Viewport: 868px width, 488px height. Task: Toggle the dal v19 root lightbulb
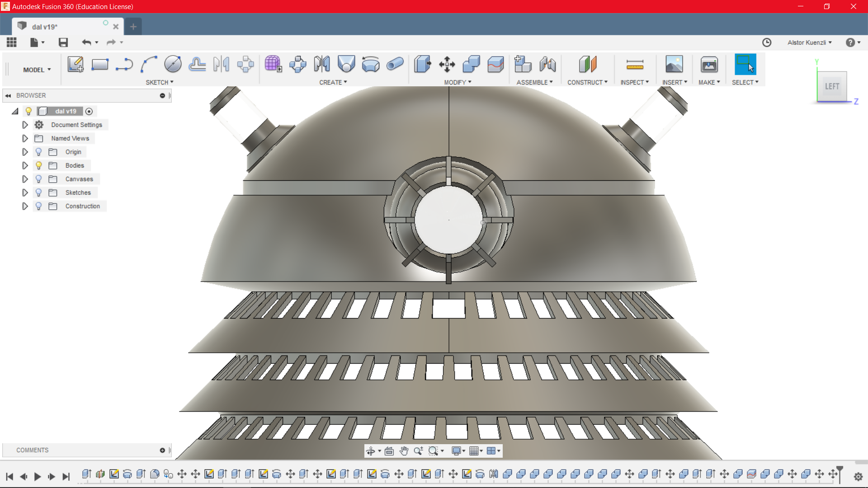click(x=28, y=111)
